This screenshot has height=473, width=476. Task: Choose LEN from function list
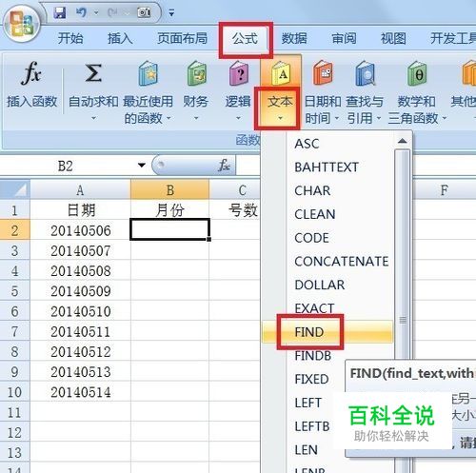click(306, 449)
